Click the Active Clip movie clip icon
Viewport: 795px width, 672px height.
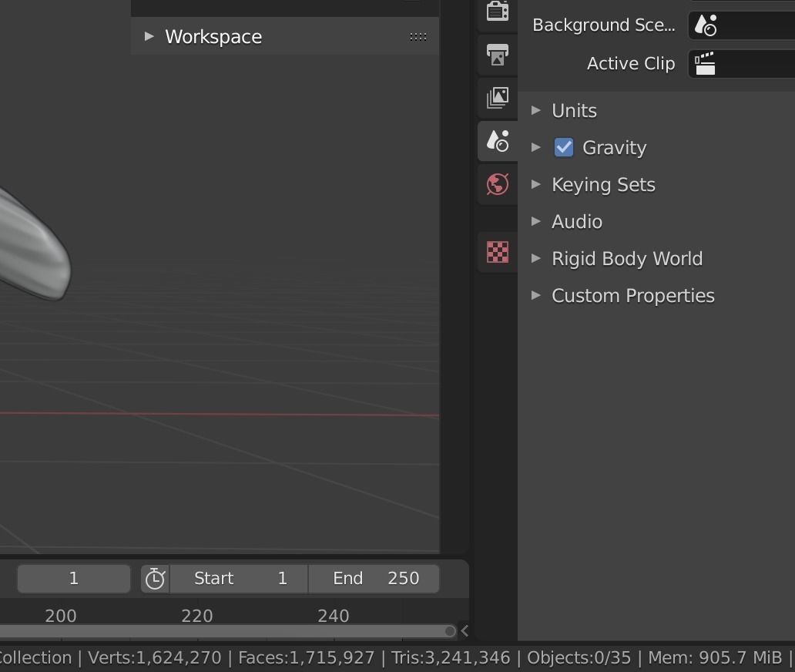coord(705,64)
